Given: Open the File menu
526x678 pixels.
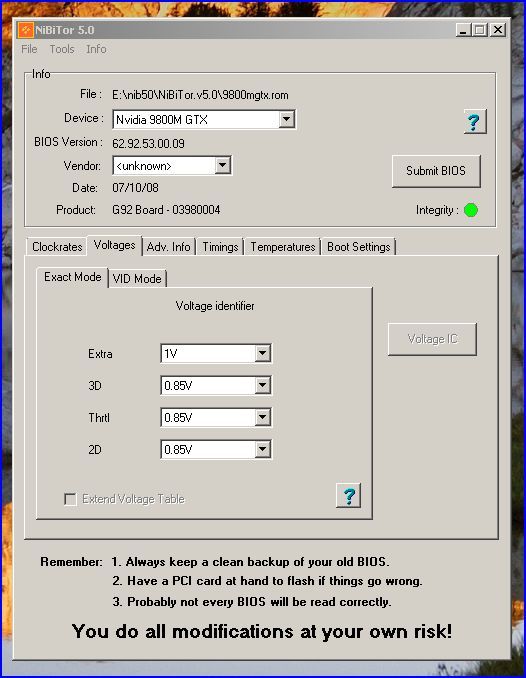Looking at the screenshot, I should tap(29, 49).
